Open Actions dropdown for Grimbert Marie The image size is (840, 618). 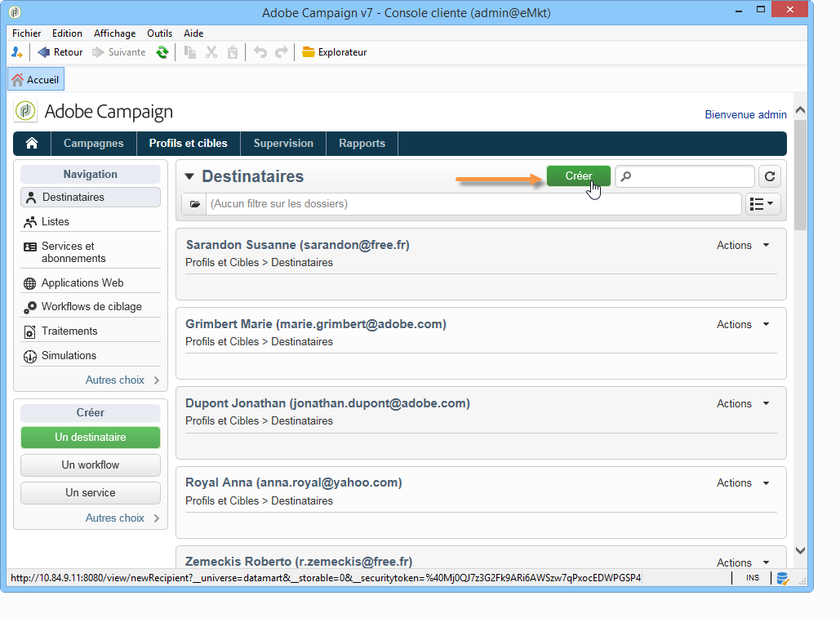tap(743, 325)
